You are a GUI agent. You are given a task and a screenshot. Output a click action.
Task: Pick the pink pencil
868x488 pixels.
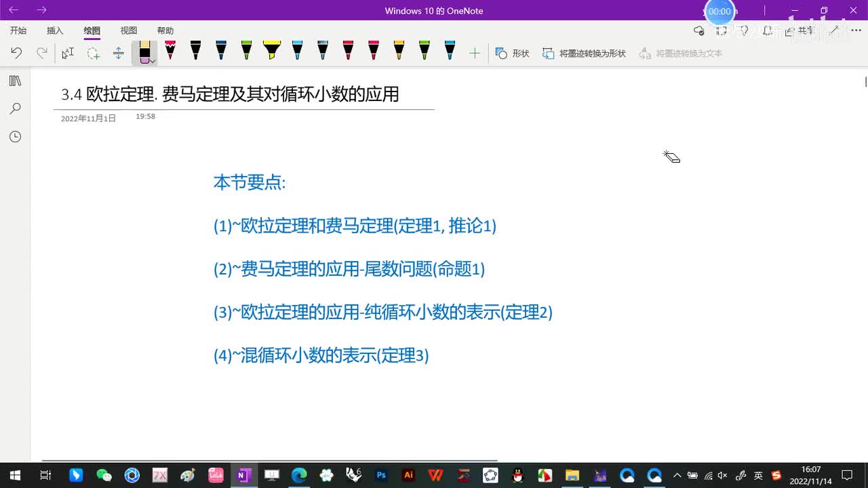(170, 51)
